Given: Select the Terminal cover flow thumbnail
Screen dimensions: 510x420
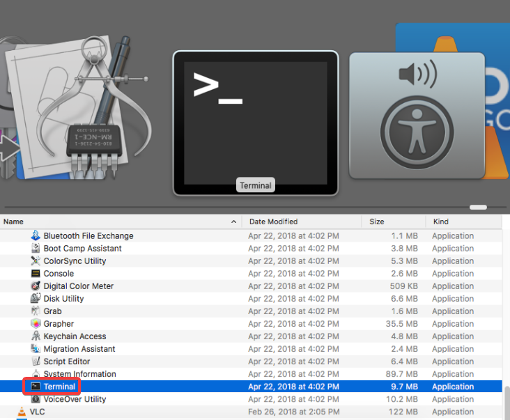Looking at the screenshot, I should coord(255,123).
